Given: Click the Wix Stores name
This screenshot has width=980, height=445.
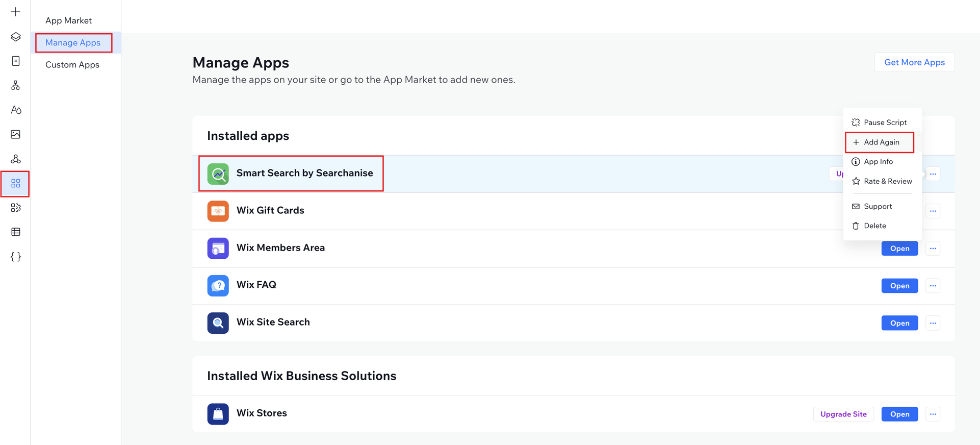Looking at the screenshot, I should click(262, 413).
